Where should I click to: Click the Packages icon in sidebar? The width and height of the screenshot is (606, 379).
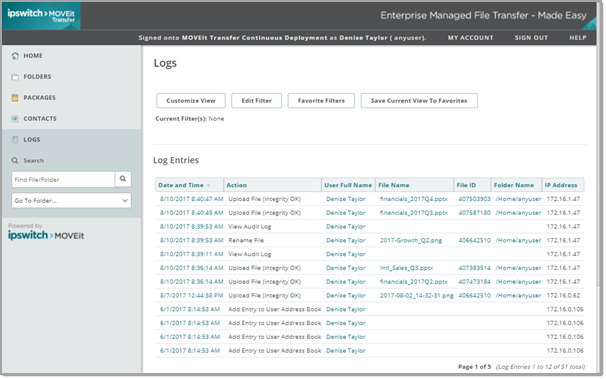click(x=15, y=98)
